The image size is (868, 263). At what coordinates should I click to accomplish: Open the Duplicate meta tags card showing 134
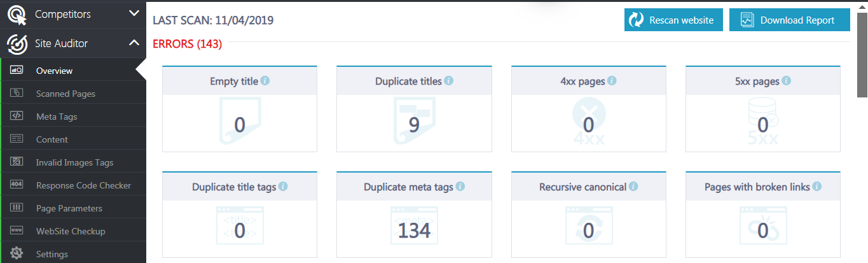414,215
